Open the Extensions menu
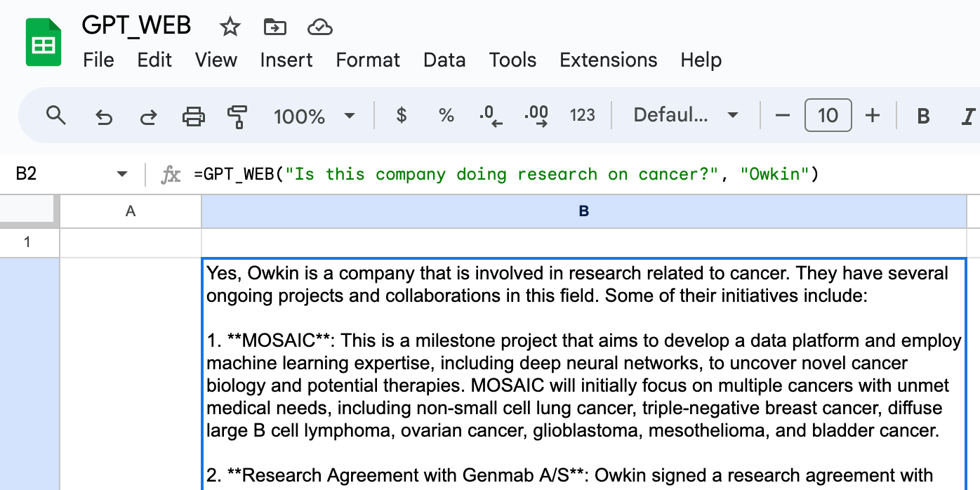The width and height of the screenshot is (980, 490). point(608,60)
